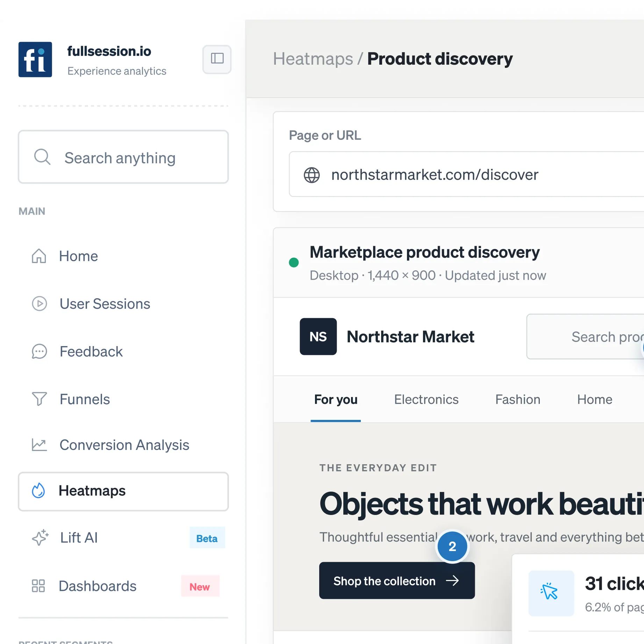Click the fullsession.io fi logo

35,59
